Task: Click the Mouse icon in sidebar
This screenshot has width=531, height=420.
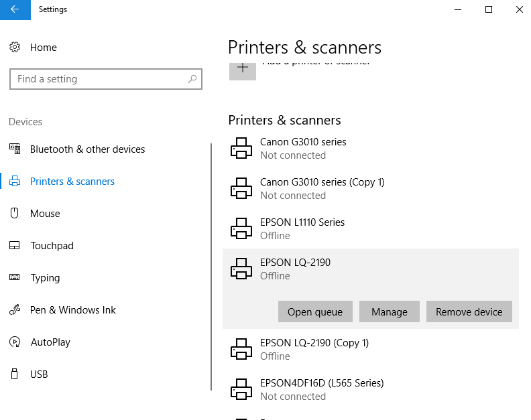Action: pos(15,213)
